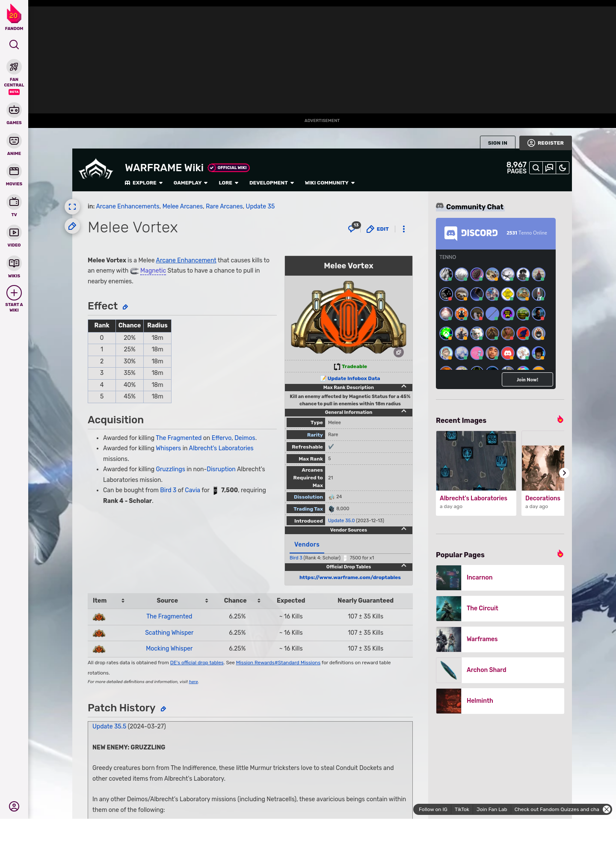The width and height of the screenshot is (616, 856).
Task: Open Fan Central rocket icon
Action: click(14, 67)
